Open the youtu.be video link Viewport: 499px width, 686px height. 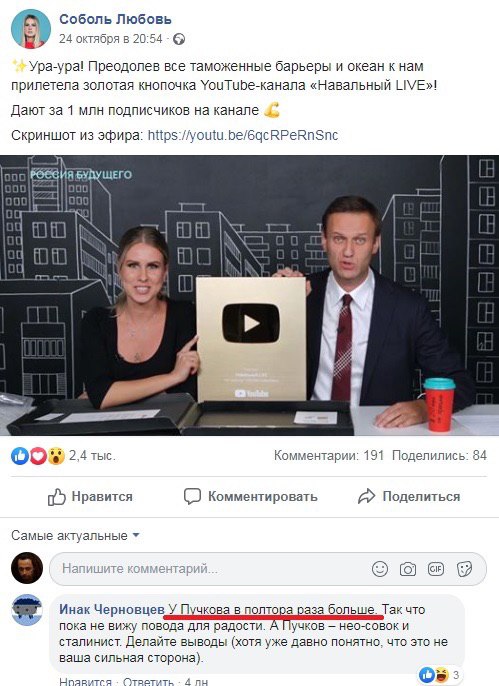[x=243, y=135]
